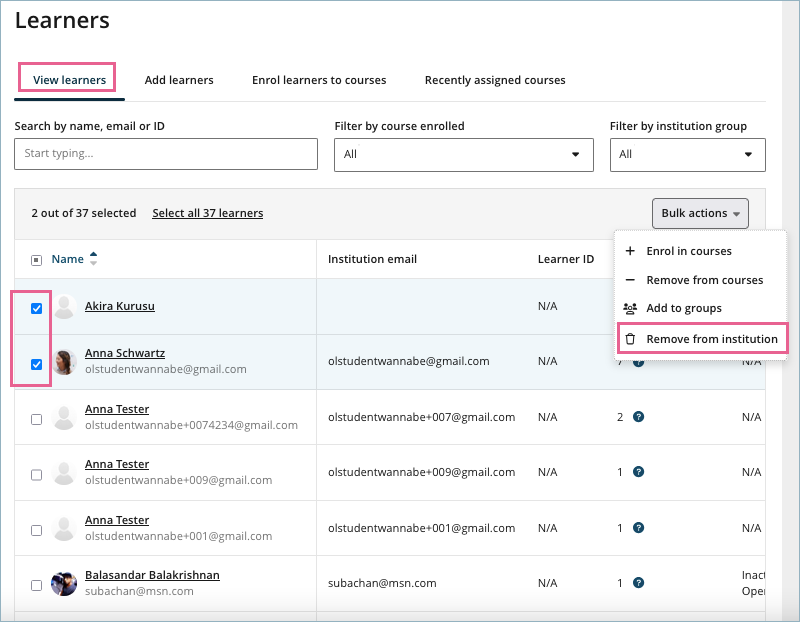Click the minus icon beside Remove from courses
800x622 pixels.
tap(630, 281)
